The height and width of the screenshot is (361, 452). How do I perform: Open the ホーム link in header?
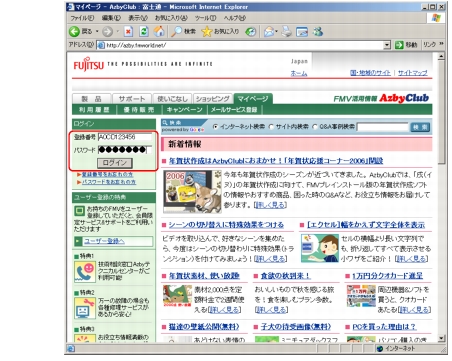(299, 73)
